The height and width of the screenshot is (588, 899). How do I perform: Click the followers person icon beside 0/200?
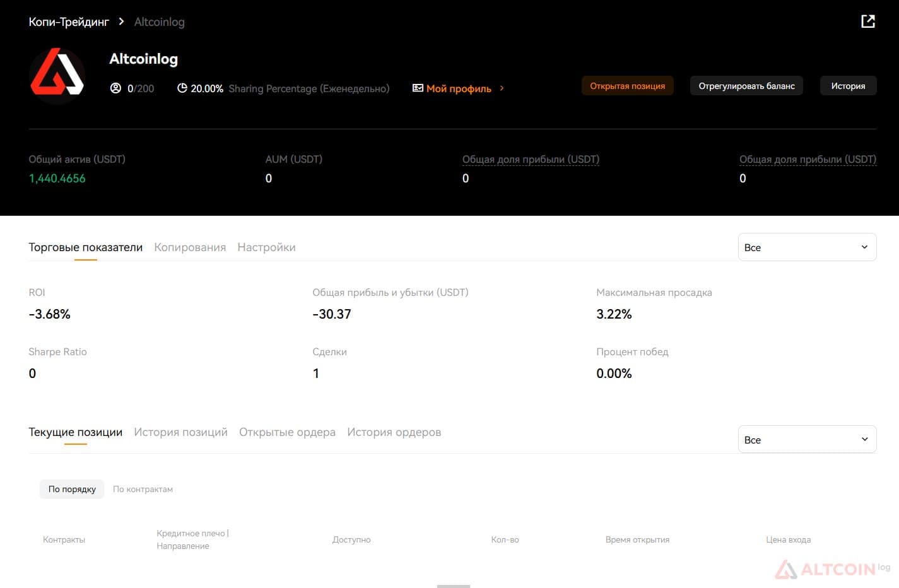(x=115, y=88)
